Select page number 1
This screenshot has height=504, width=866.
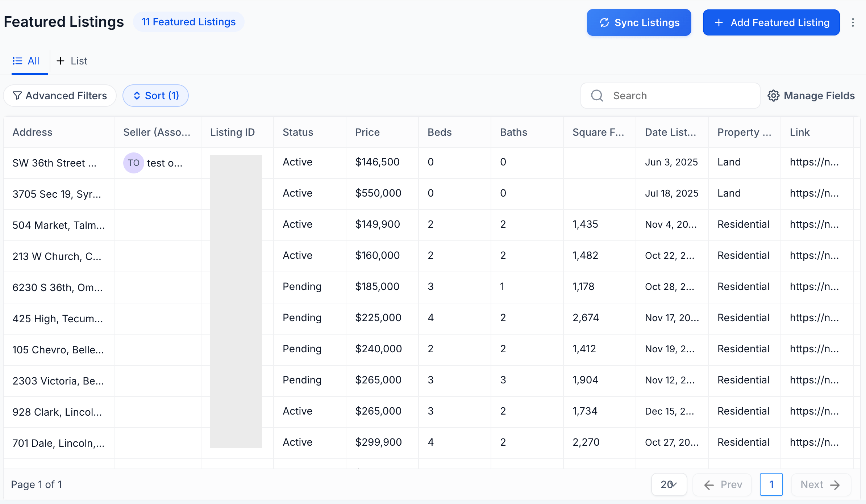[x=771, y=484]
